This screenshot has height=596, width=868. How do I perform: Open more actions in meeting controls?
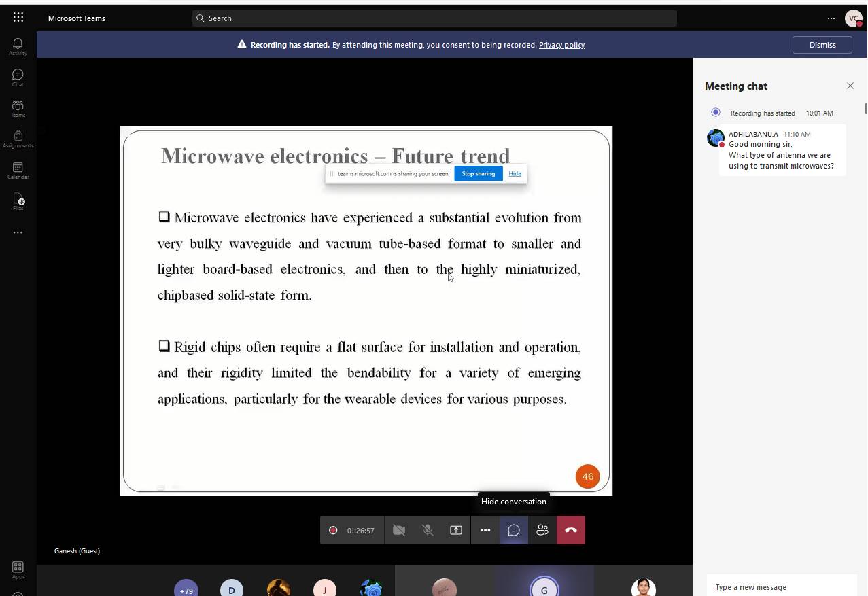pyautogui.click(x=485, y=530)
